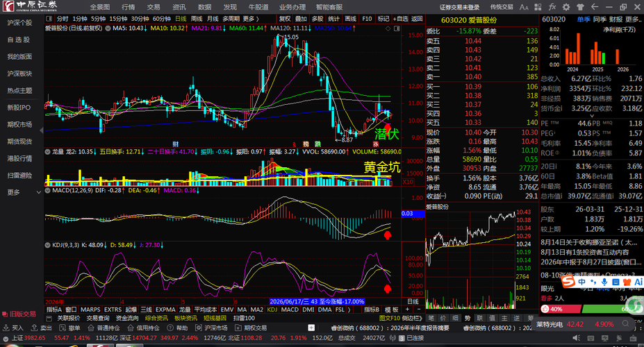Open dropdown circle beside 爱普股份 chart title
The width and height of the screenshot is (644, 347).
tap(108, 28)
